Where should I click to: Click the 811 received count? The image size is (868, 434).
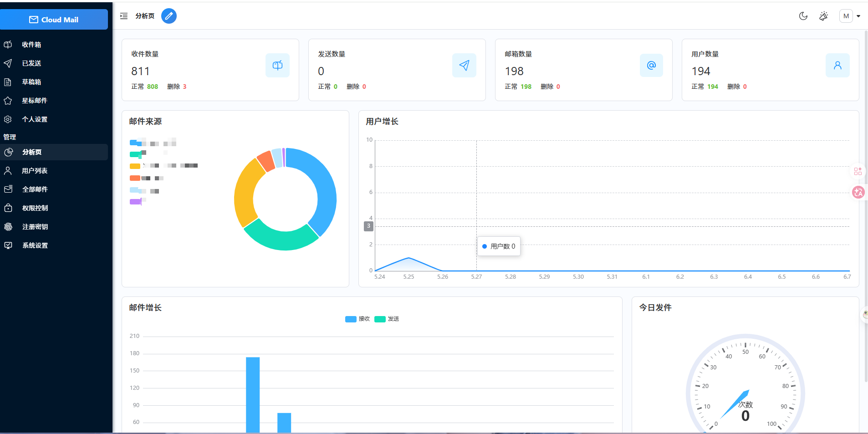pos(140,71)
